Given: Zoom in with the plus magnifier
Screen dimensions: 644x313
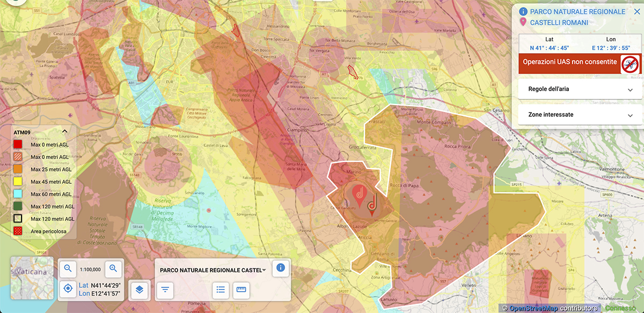Looking at the screenshot, I should coord(113,269).
